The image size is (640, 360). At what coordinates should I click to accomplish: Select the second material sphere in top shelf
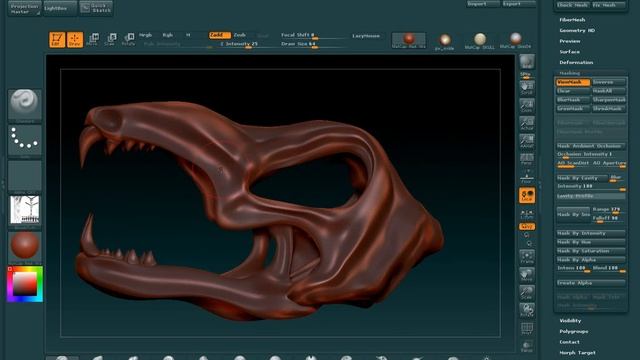[444, 41]
